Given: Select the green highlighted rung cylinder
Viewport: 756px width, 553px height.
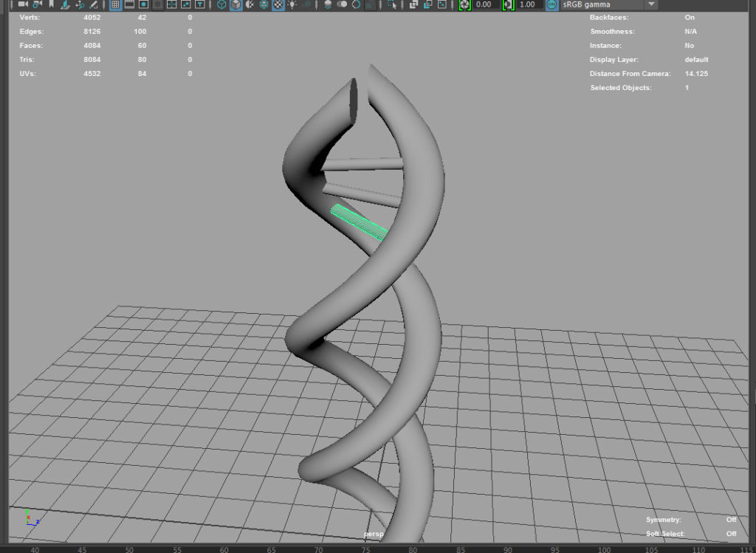Looking at the screenshot, I should [x=360, y=222].
